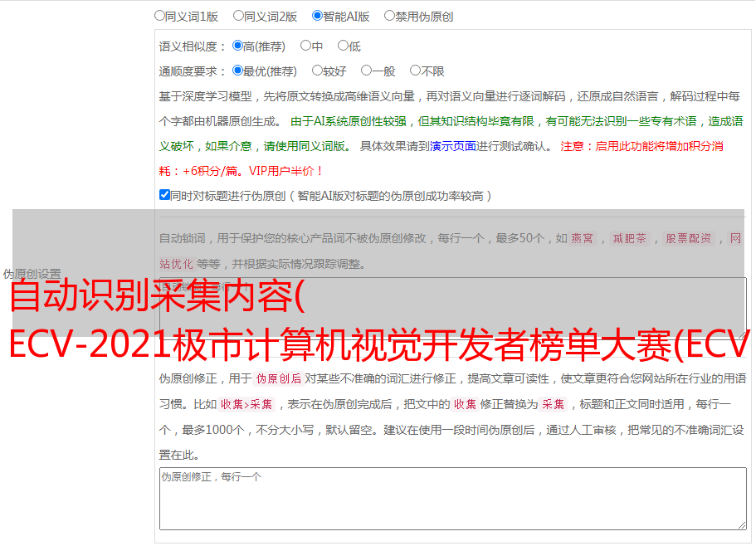Viewport: 756px width, 546px height.
Task: Click the 伪原创设置 section label
Action: (32, 274)
